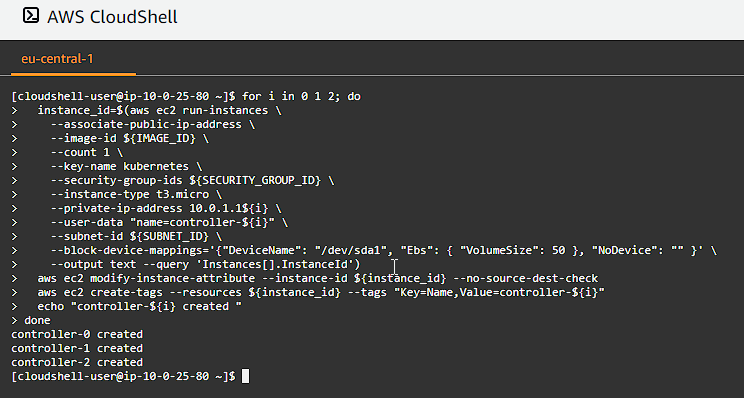Click the blinking cursor at the prompt

(245, 376)
